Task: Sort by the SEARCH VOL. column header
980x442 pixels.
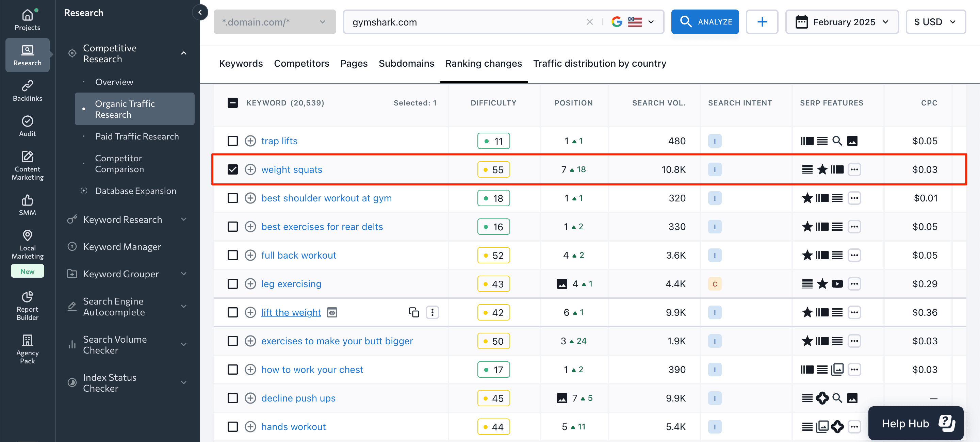Action: point(658,103)
